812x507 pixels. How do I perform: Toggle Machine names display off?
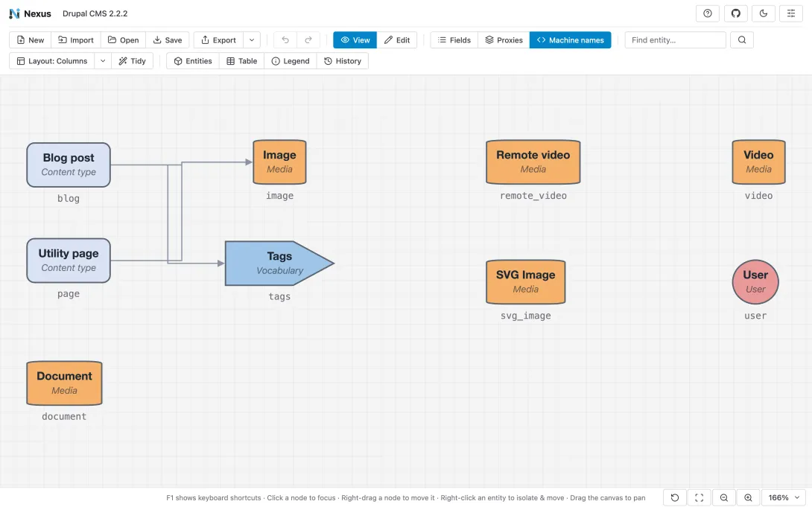tap(570, 40)
